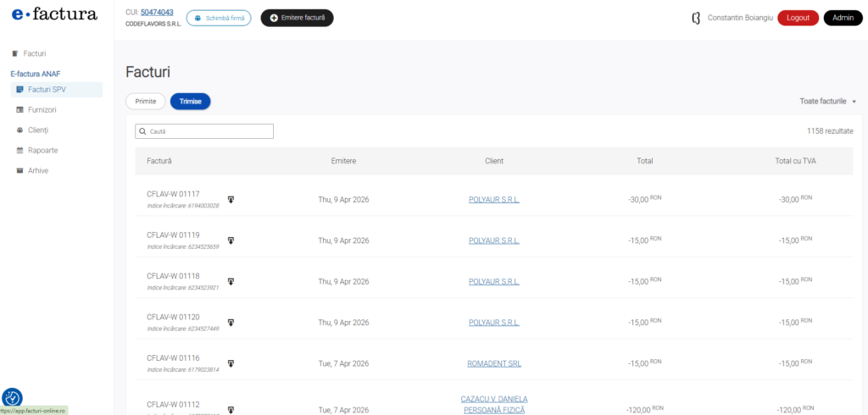The image size is (868, 415).
Task: Open the cookie consent icon
Action: pyautogui.click(x=13, y=397)
